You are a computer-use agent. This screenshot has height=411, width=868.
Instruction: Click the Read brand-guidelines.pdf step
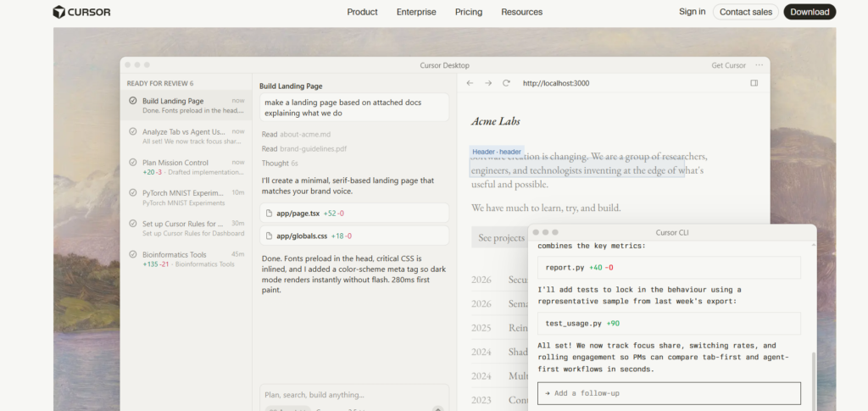click(x=304, y=149)
